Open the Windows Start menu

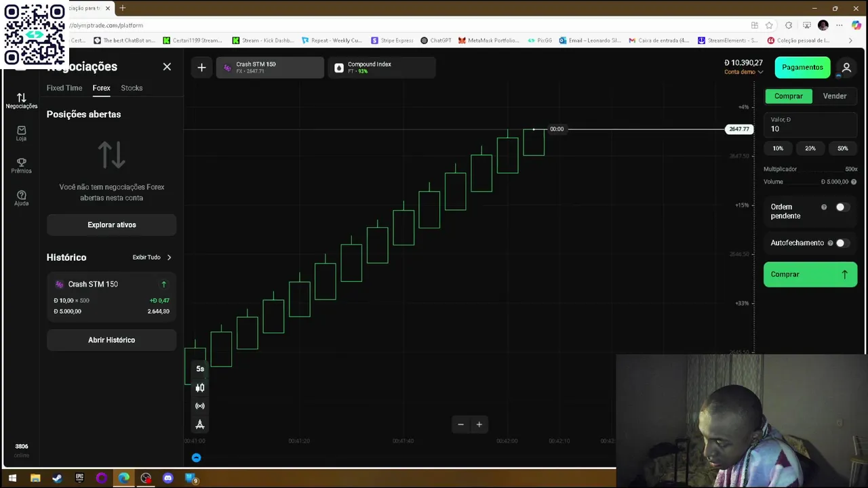12,478
